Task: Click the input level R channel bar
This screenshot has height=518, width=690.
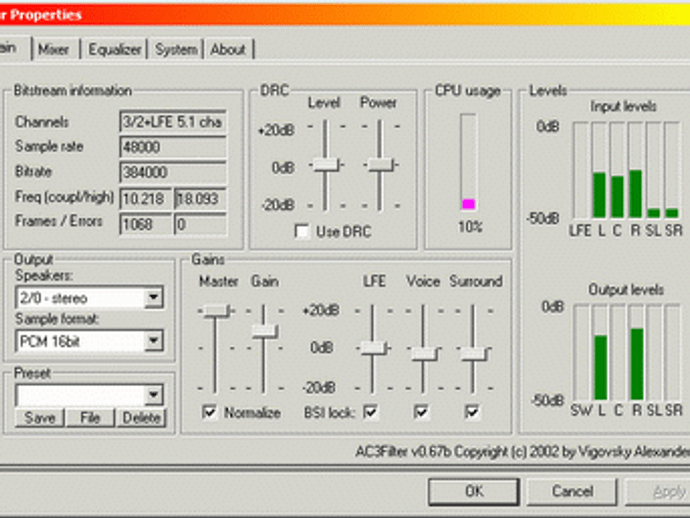Action: pos(635,170)
